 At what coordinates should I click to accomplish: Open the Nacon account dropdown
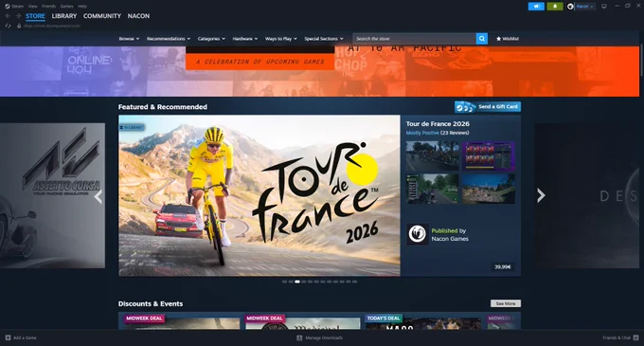584,7
